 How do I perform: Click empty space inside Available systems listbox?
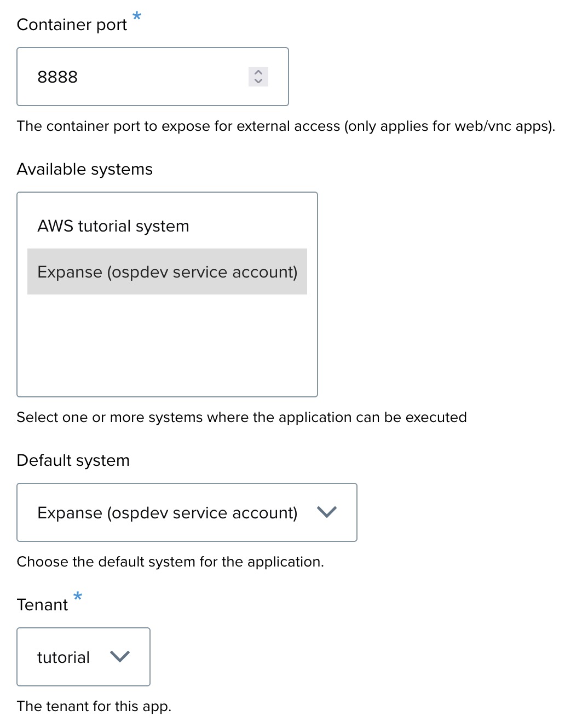click(x=167, y=345)
